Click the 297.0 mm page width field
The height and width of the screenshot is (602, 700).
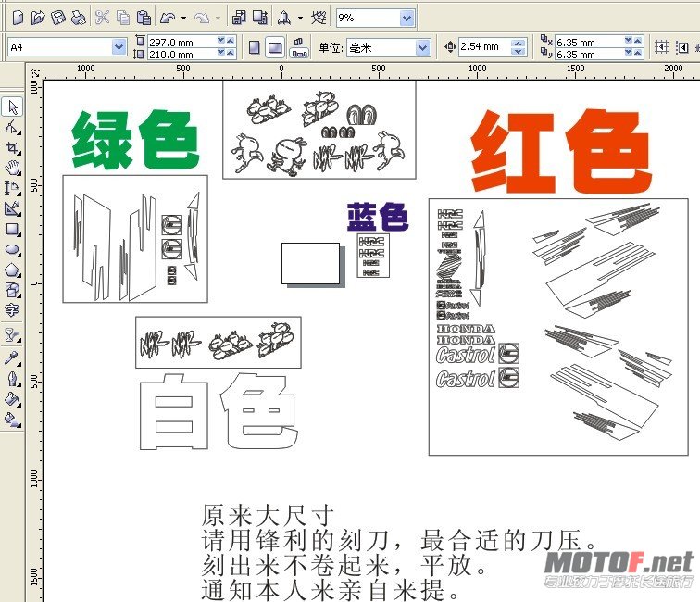pyautogui.click(x=181, y=43)
